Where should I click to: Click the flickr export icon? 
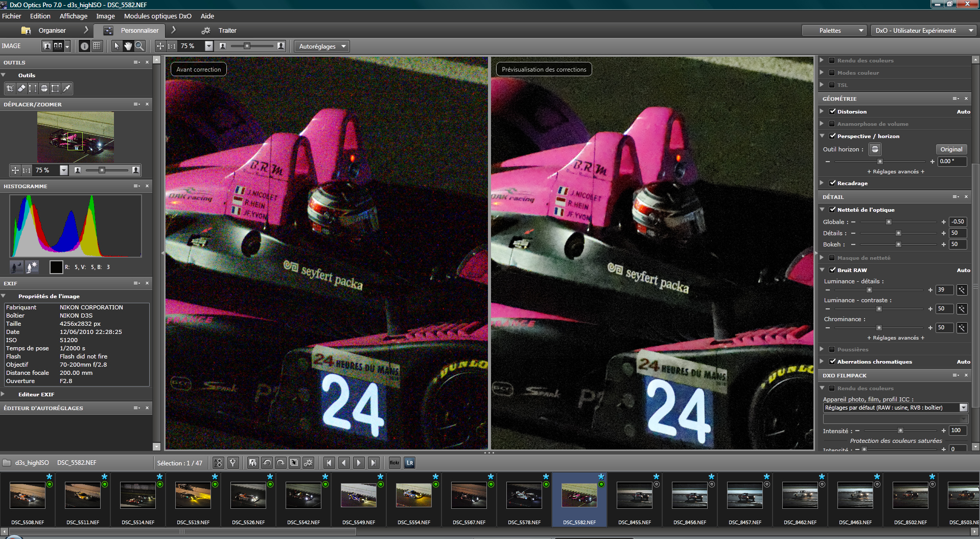click(394, 463)
